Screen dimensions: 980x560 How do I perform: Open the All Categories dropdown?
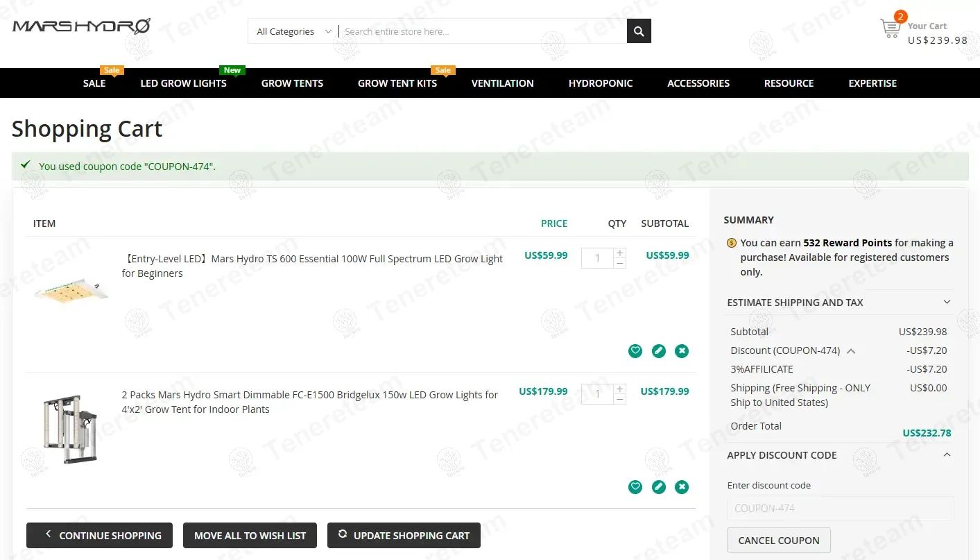point(293,31)
